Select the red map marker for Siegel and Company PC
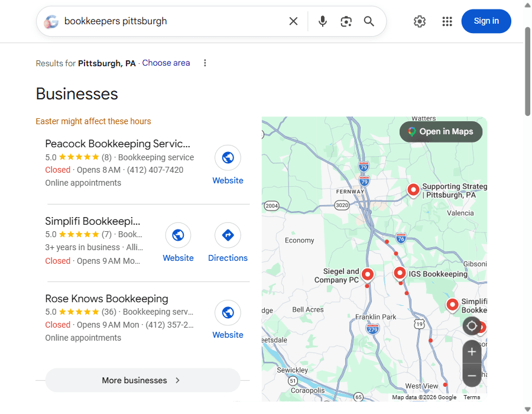The image size is (532, 414). pyautogui.click(x=368, y=274)
